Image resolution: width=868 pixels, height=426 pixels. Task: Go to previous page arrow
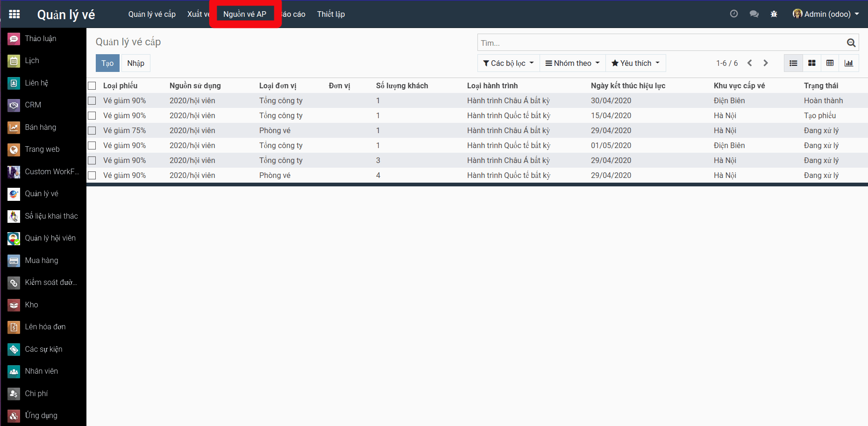coord(750,63)
